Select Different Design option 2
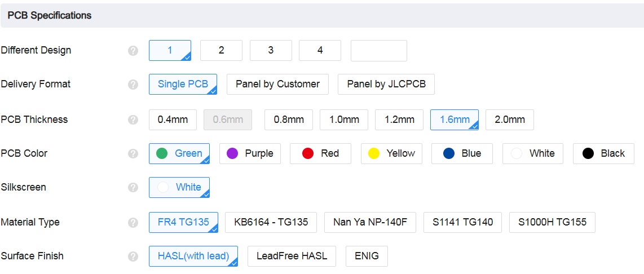 click(221, 51)
